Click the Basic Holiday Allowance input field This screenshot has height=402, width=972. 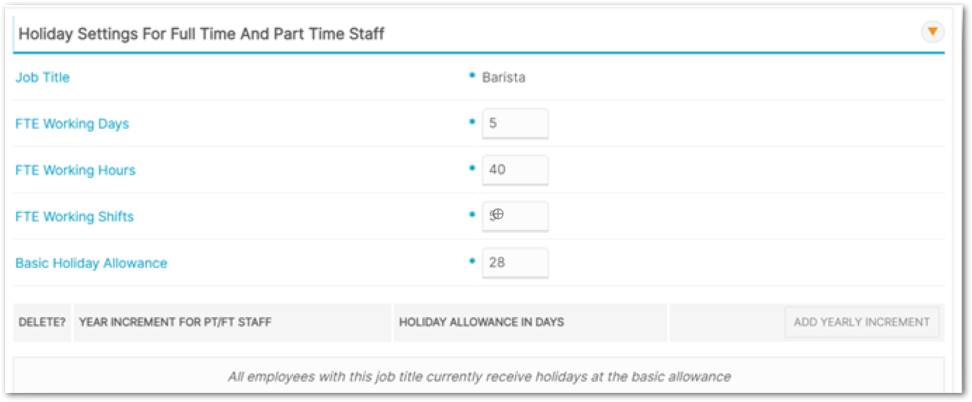coord(515,263)
